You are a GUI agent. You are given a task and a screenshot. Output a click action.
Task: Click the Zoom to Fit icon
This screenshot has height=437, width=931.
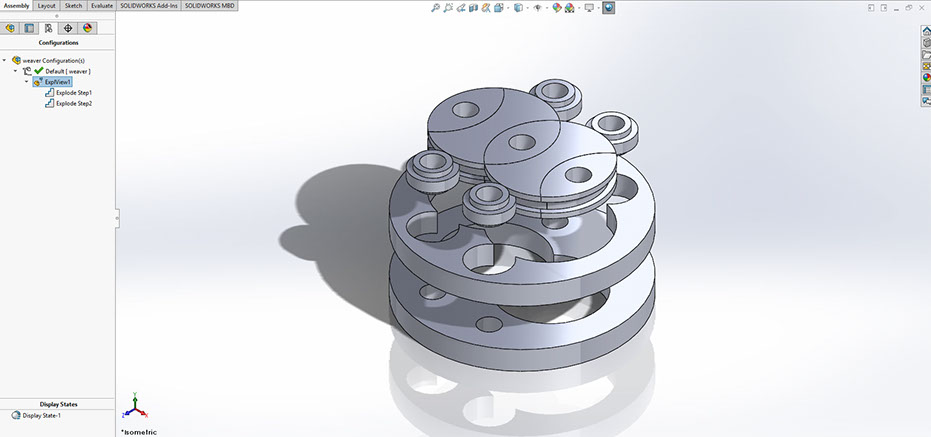pos(436,7)
